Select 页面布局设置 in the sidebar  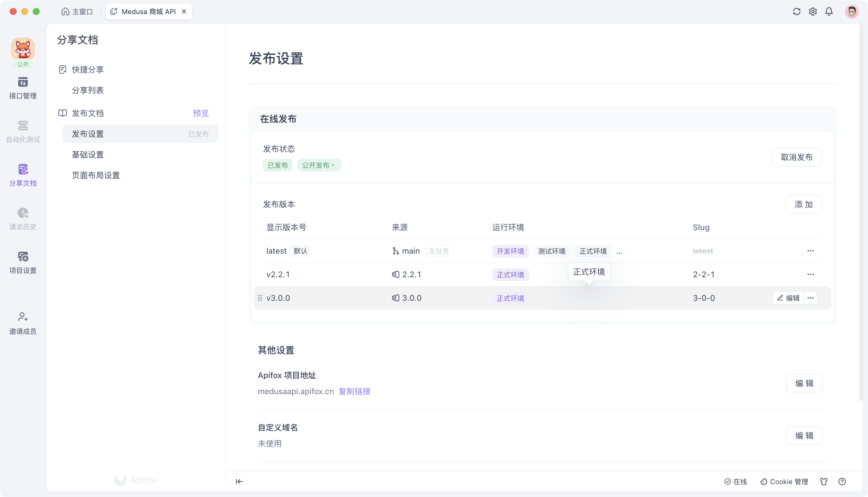tap(96, 175)
